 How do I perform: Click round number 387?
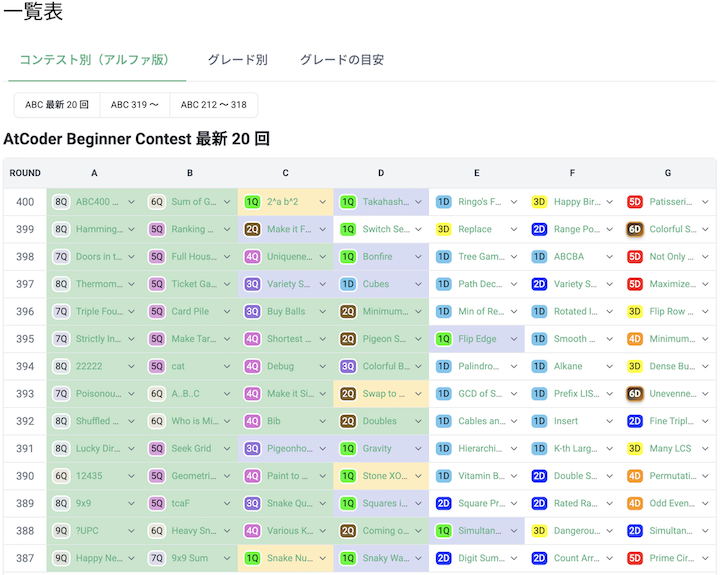(x=25, y=558)
